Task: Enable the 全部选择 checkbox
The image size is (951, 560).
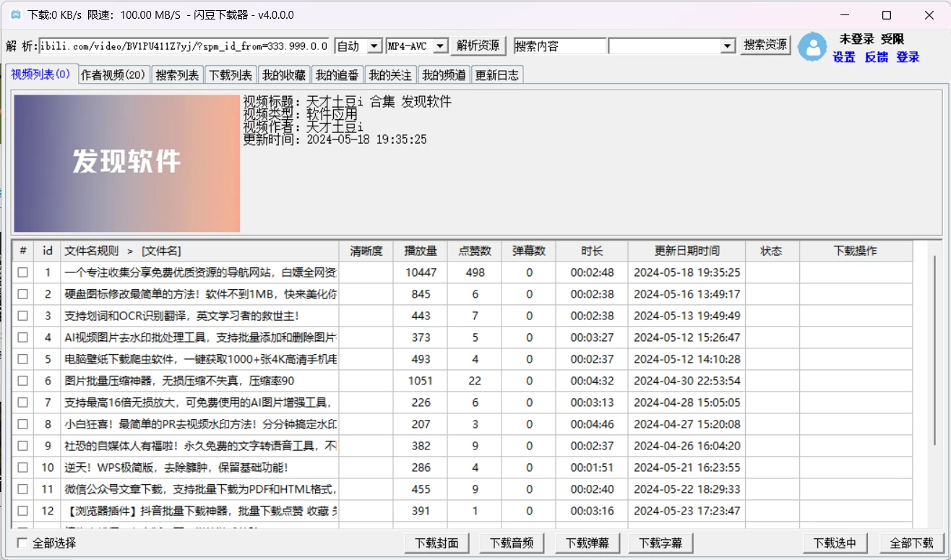Action: point(22,543)
